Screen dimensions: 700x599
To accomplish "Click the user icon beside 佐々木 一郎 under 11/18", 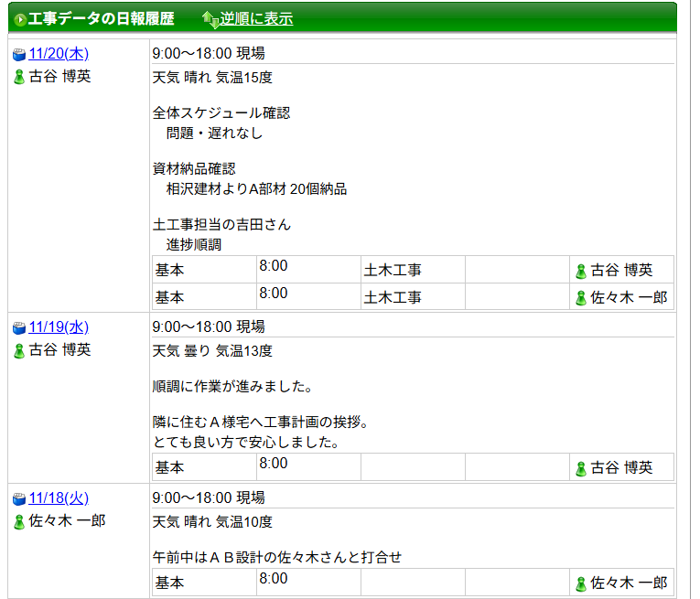I will tap(19, 521).
